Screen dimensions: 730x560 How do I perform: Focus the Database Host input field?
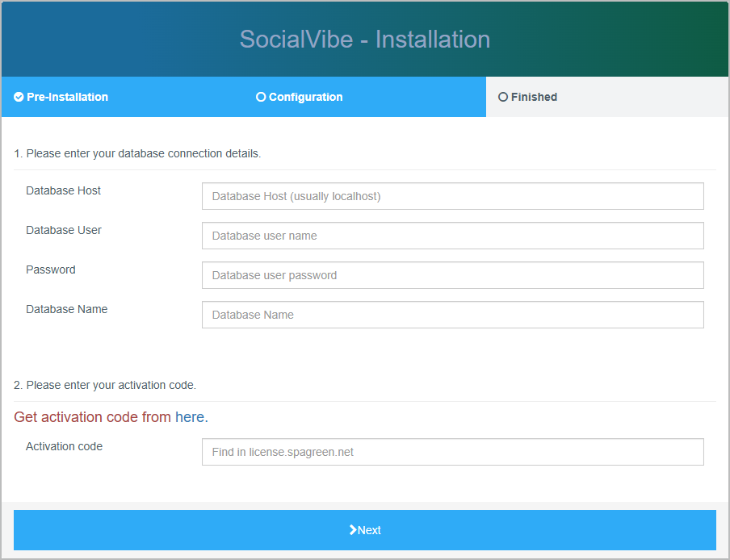tap(452, 196)
